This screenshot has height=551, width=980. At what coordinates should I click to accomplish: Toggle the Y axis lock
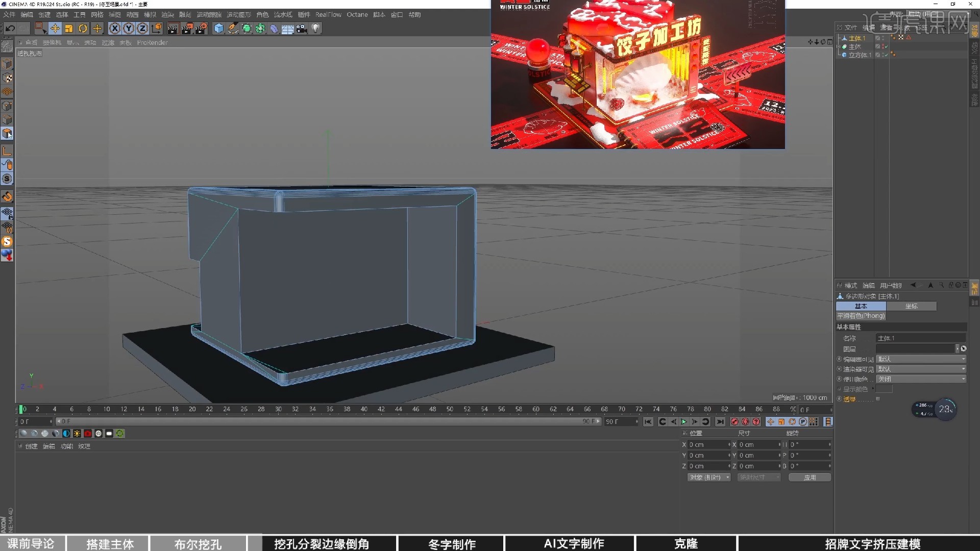click(129, 29)
